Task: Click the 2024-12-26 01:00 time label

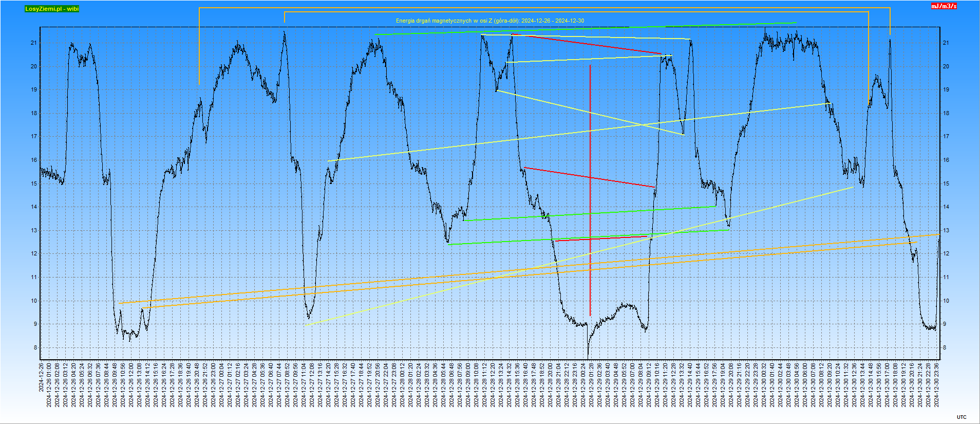Action: point(49,384)
